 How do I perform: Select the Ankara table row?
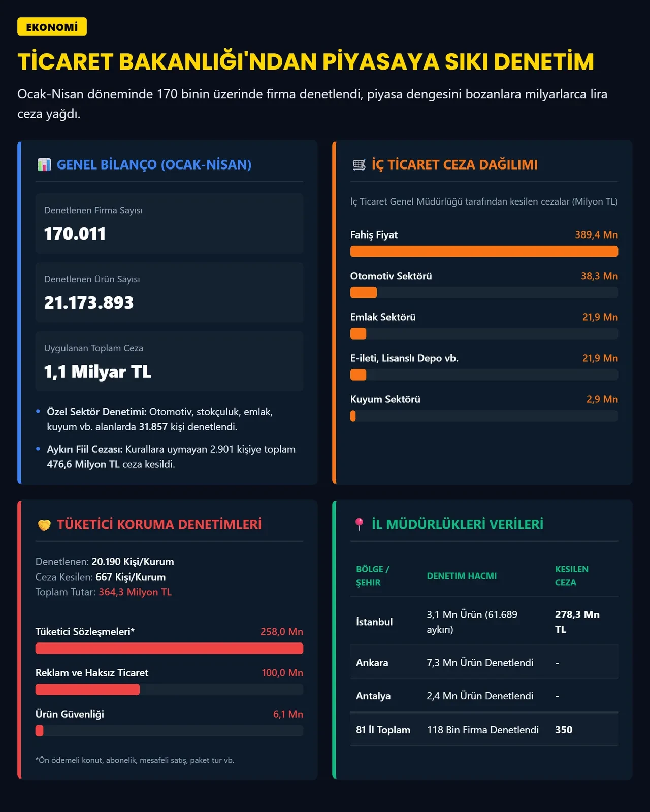tap(484, 663)
